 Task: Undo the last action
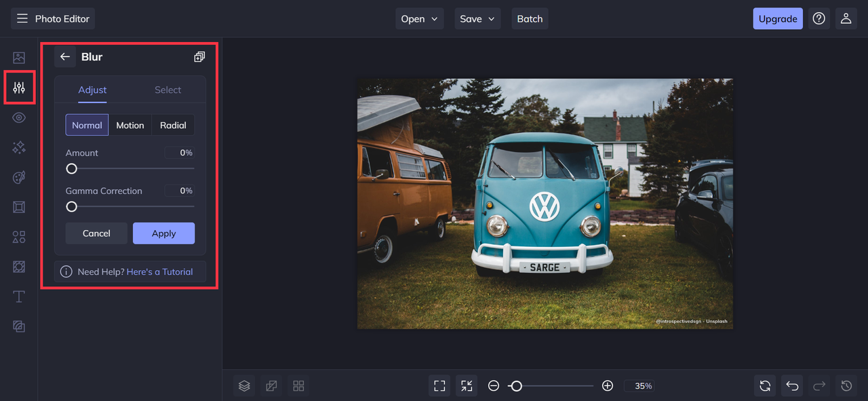(x=792, y=386)
